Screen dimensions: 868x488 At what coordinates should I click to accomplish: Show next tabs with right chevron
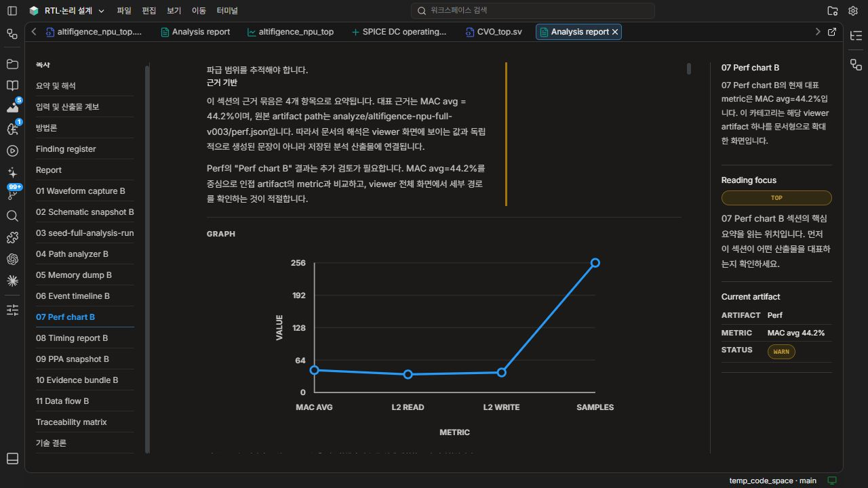click(818, 32)
